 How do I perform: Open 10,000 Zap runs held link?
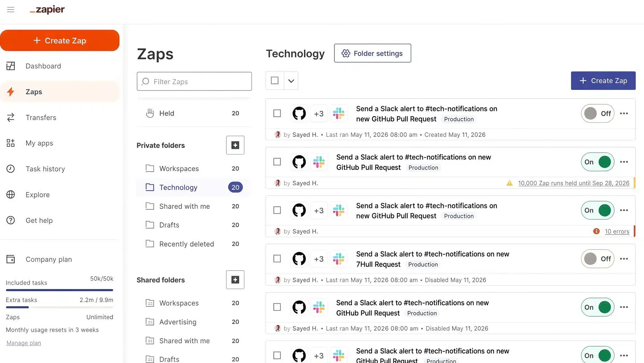574,183
